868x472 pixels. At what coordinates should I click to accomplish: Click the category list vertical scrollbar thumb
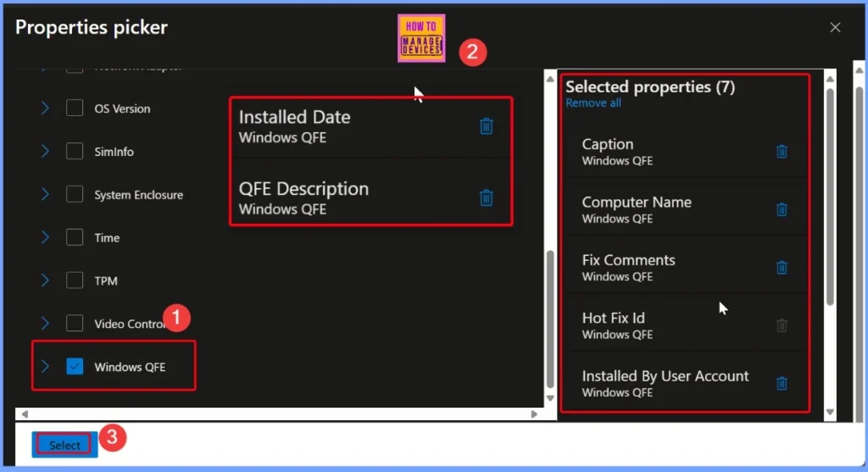(550, 319)
